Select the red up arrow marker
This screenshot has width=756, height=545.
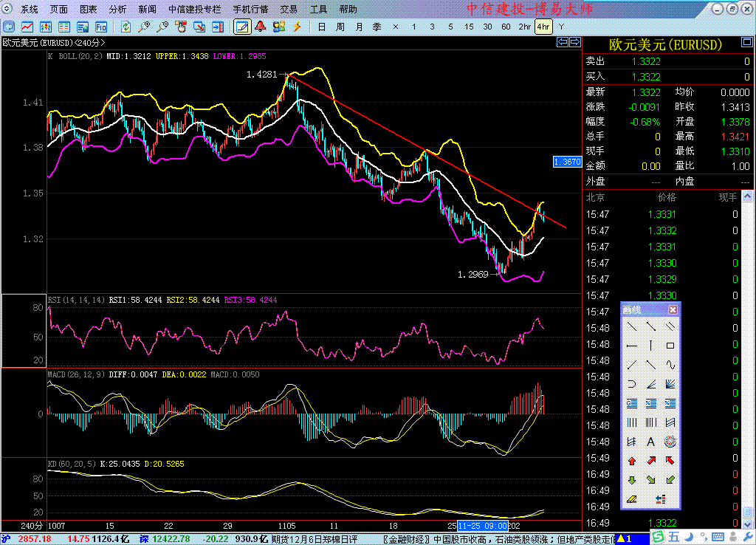631,461
